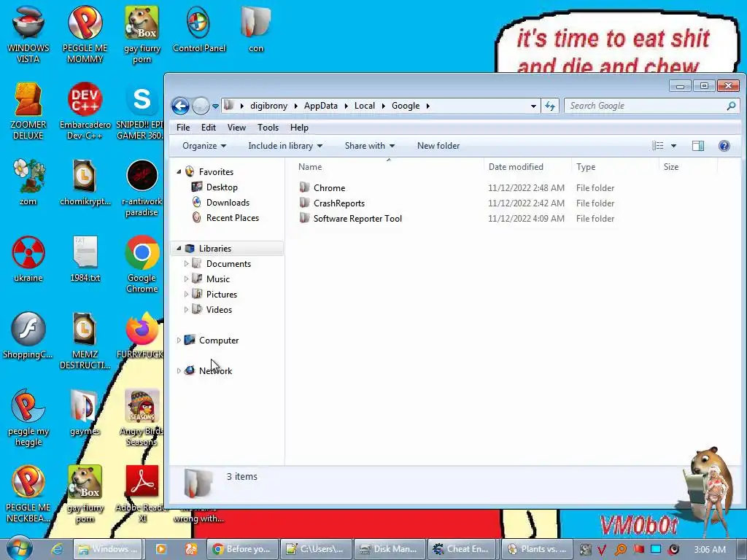The image size is (747, 560).
Task: Select the CrashReports folder
Action: [338, 203]
